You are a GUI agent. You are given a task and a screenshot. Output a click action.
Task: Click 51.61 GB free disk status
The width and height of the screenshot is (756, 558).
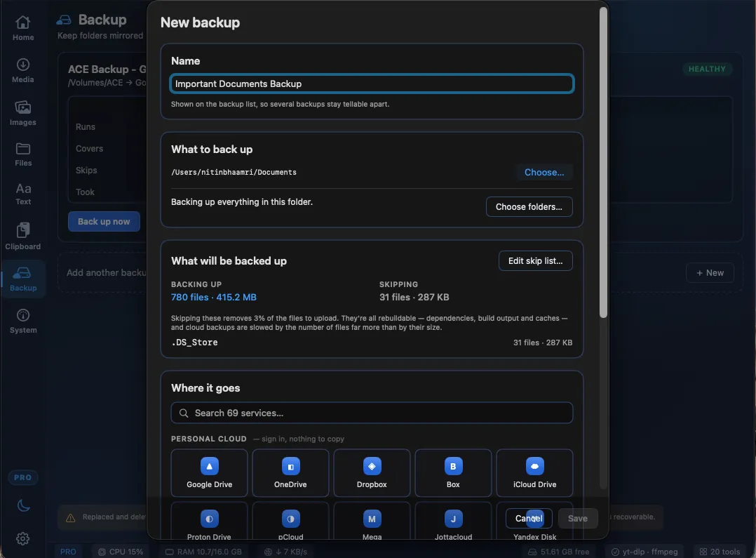point(558,552)
